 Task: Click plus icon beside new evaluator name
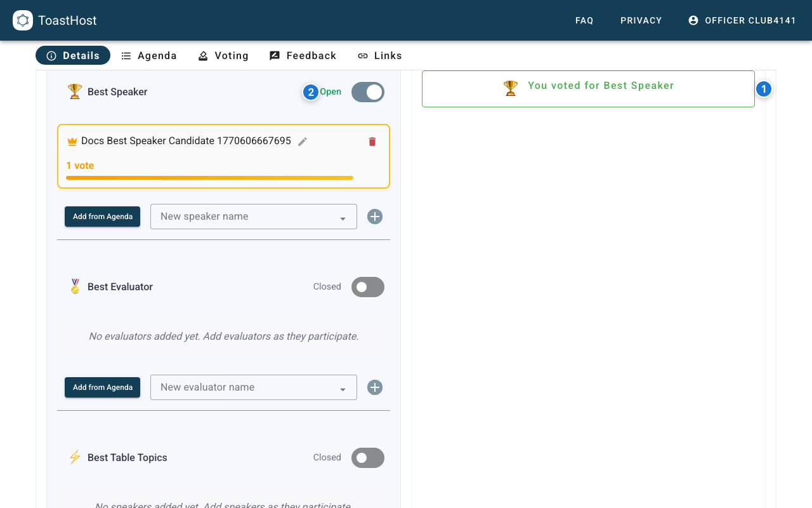click(x=375, y=387)
